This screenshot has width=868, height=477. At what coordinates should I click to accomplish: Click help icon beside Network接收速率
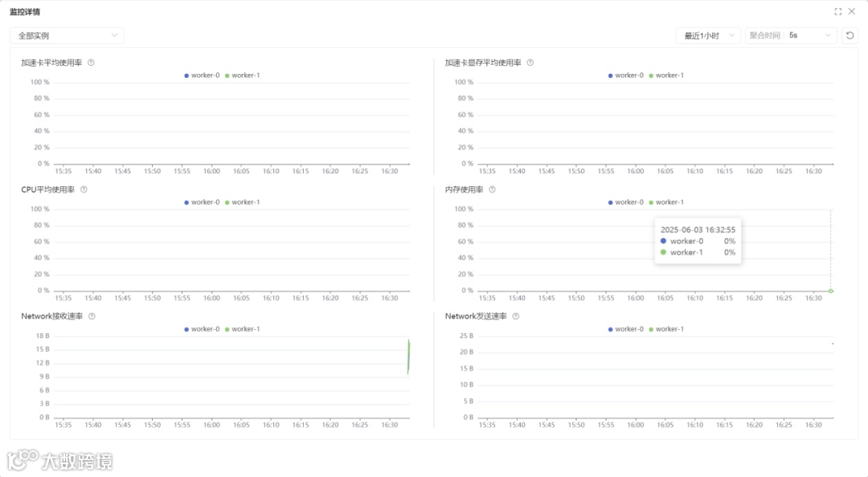coord(92,316)
